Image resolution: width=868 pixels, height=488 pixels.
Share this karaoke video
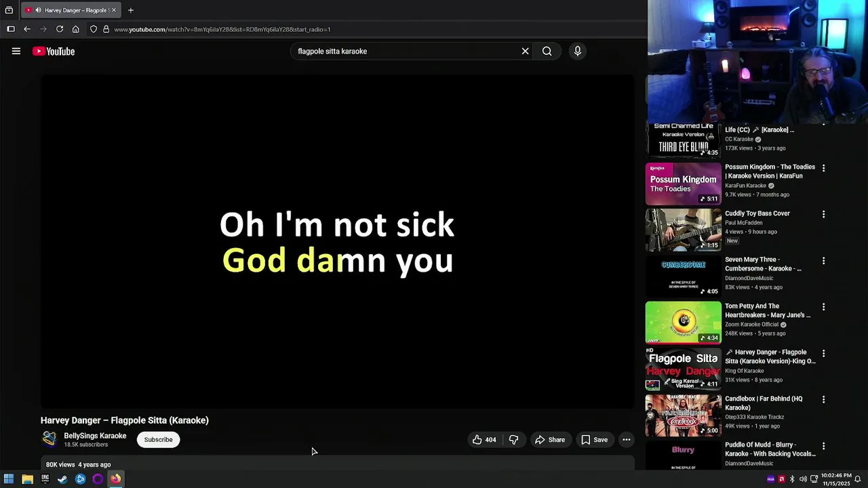point(550,440)
